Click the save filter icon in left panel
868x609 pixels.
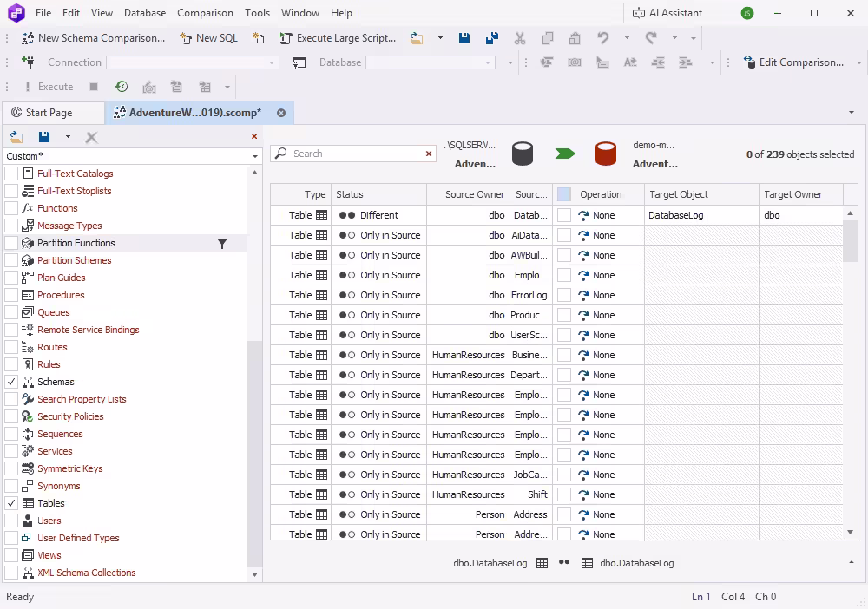pos(44,137)
